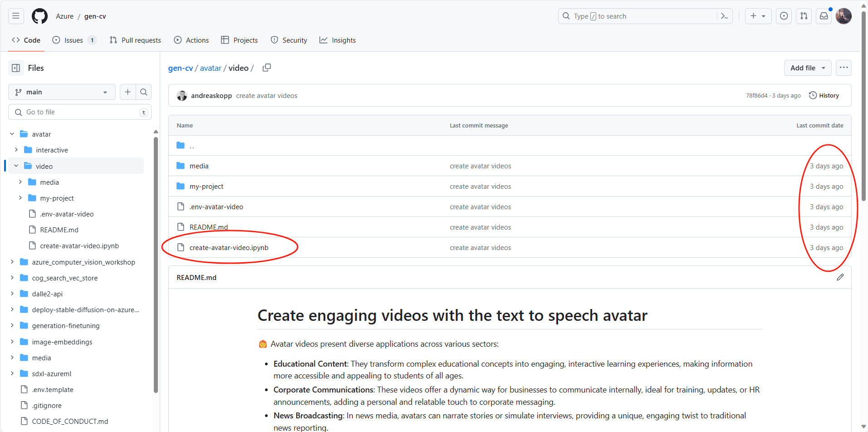
Task: Expand the image-embeddings folder
Action: point(12,342)
